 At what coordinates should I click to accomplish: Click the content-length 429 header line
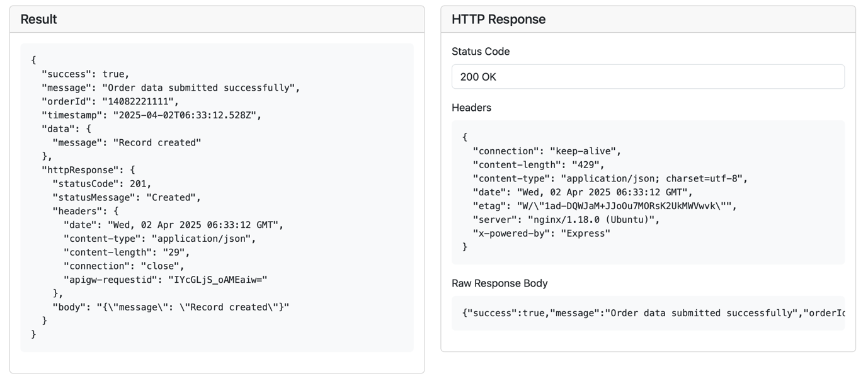point(539,165)
